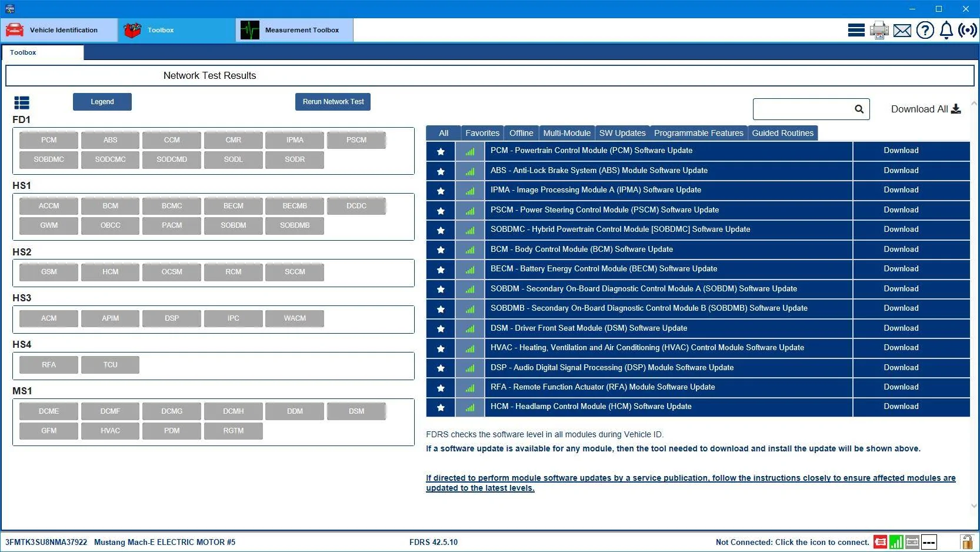
Task: Toggle favorite star on BCM Software Update
Action: click(441, 250)
